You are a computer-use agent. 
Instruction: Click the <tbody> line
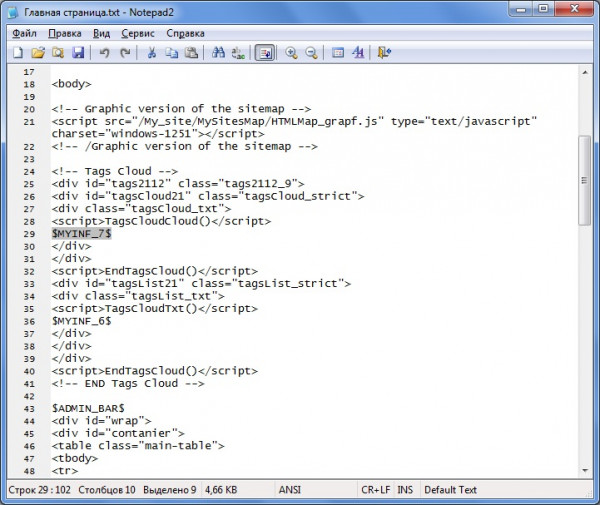click(x=75, y=458)
